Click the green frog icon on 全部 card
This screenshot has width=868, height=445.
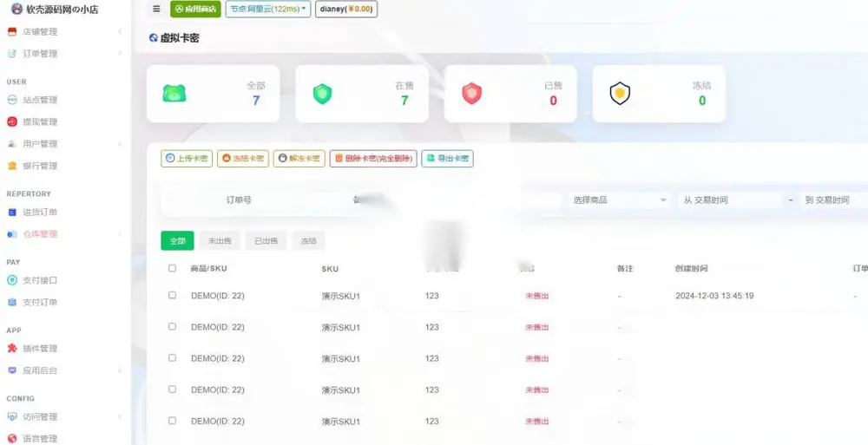tap(174, 94)
